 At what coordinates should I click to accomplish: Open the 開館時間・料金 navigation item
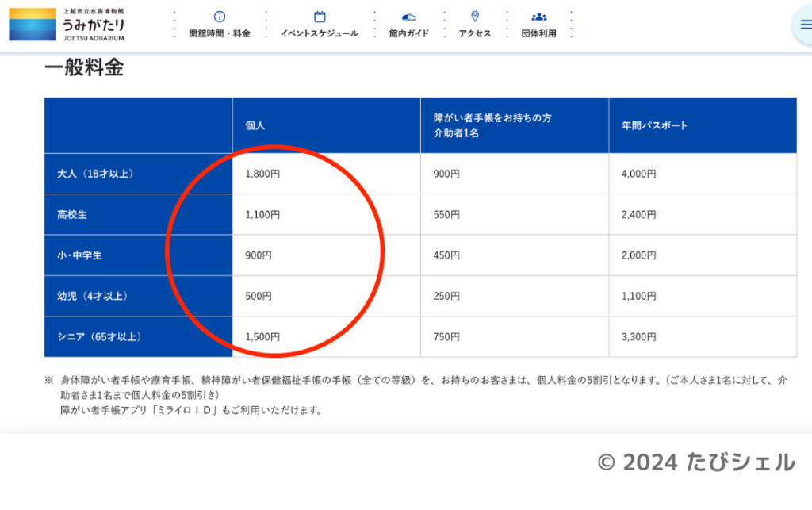pyautogui.click(x=218, y=33)
